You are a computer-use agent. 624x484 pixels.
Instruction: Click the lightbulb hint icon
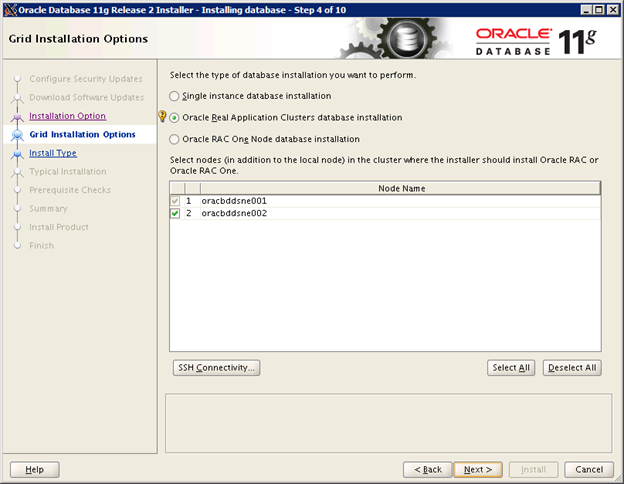[x=162, y=116]
